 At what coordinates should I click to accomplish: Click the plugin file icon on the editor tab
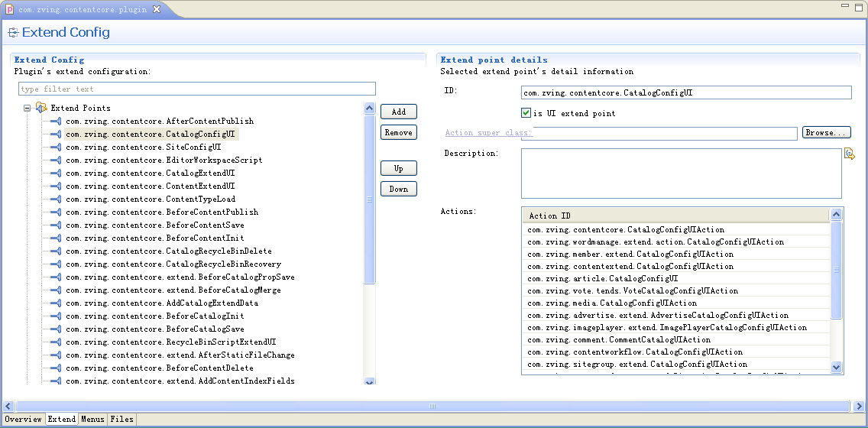click(x=10, y=9)
